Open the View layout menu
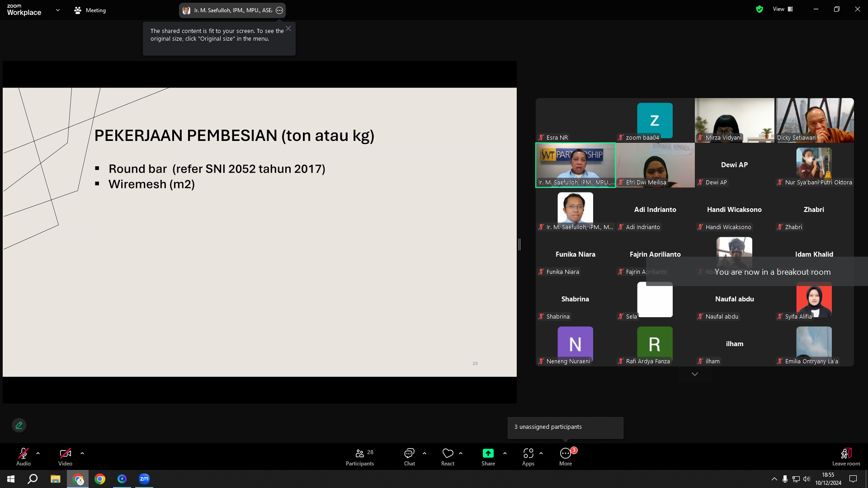 pos(783,9)
